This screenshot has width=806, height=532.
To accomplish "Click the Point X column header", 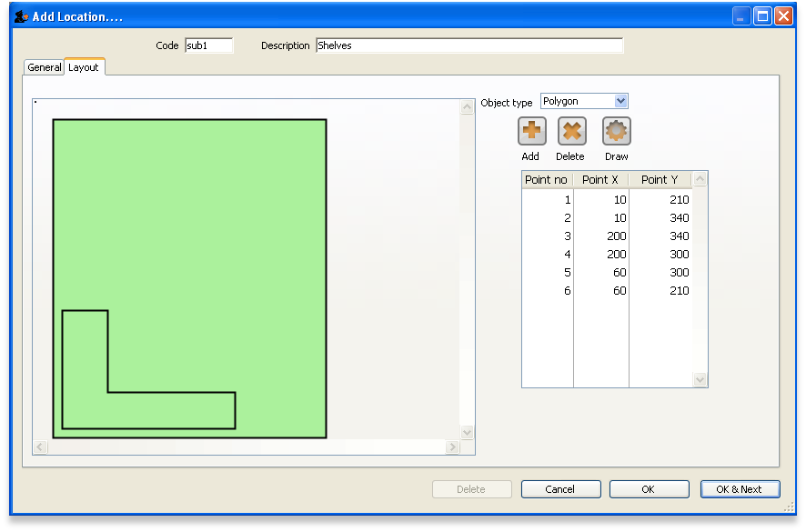I will click(x=600, y=180).
